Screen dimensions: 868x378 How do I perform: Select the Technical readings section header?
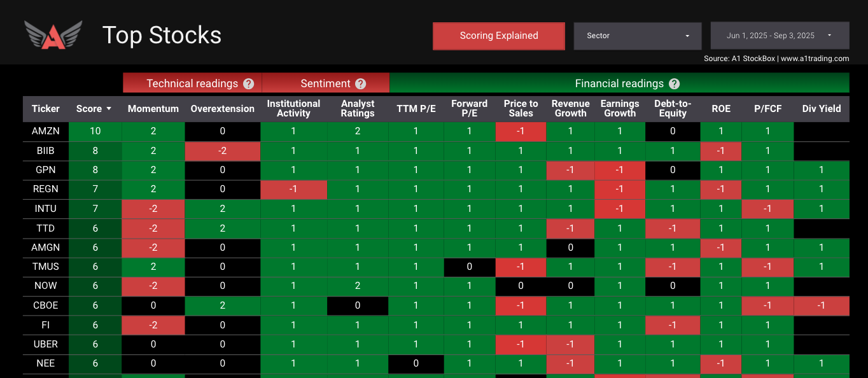coord(192,83)
